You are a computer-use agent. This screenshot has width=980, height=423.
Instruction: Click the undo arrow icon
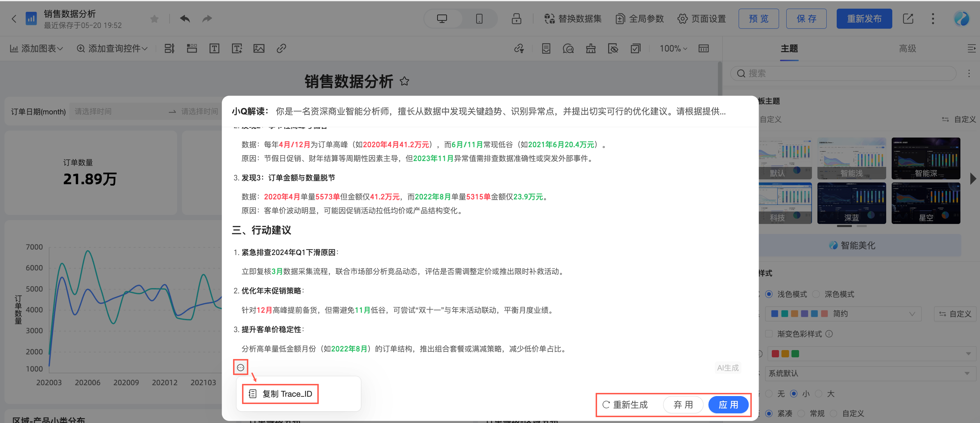(x=185, y=18)
